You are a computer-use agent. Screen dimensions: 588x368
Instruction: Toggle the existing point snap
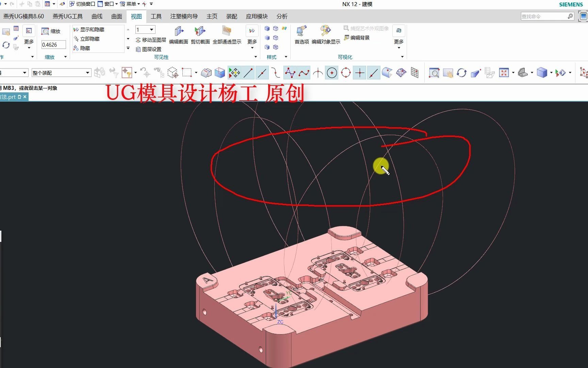[x=360, y=73]
